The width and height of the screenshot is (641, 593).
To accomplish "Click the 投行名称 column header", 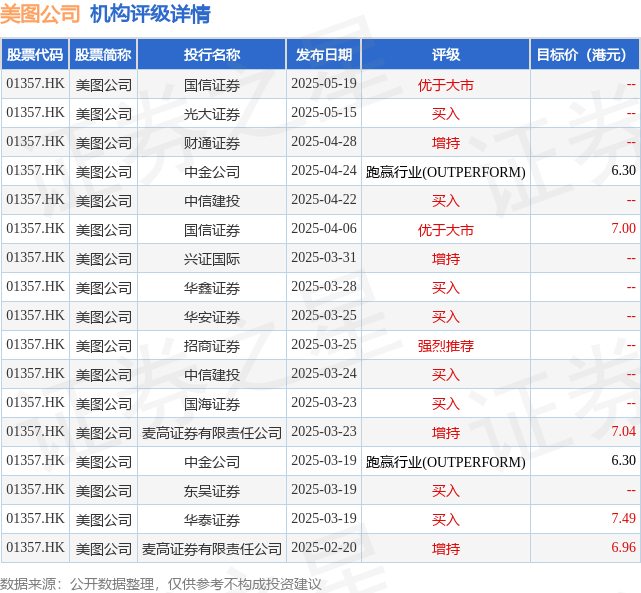I will coord(212,55).
